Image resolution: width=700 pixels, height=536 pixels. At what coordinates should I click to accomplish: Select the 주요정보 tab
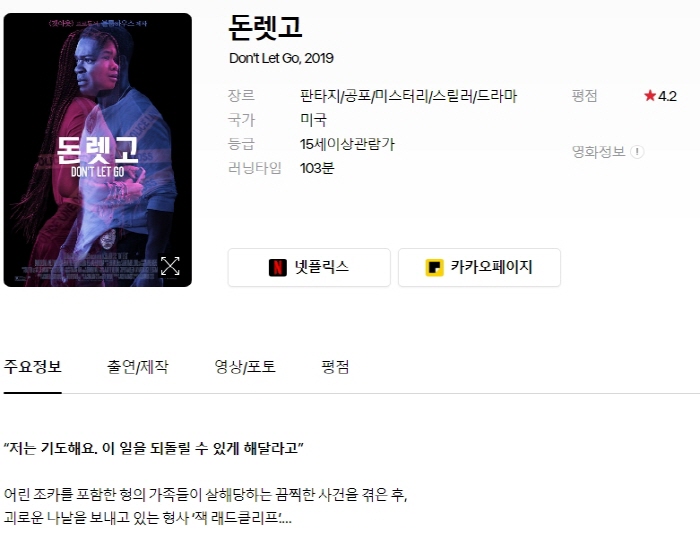pos(33,367)
